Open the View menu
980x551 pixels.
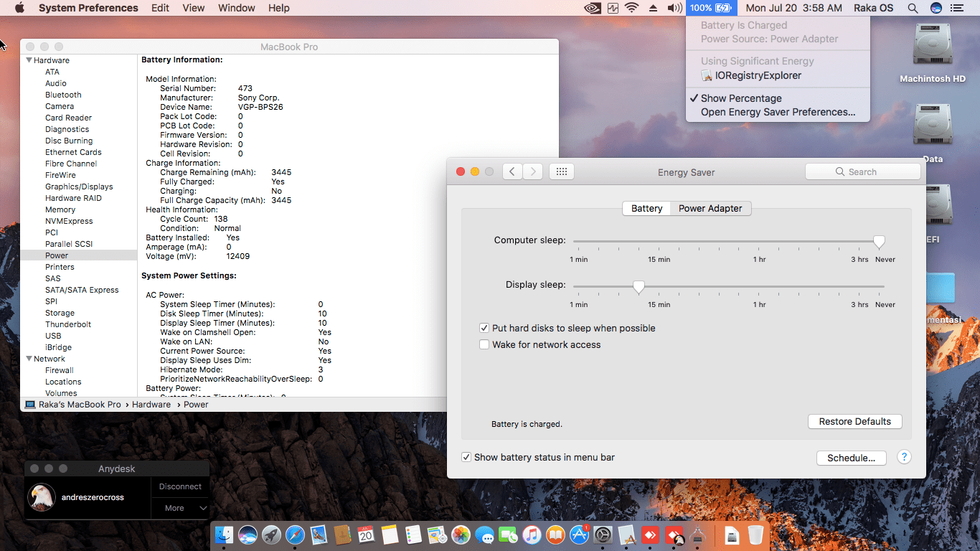(194, 8)
